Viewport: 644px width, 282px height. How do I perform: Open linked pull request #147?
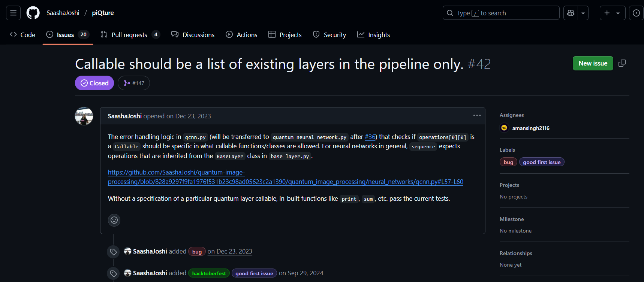tap(134, 83)
